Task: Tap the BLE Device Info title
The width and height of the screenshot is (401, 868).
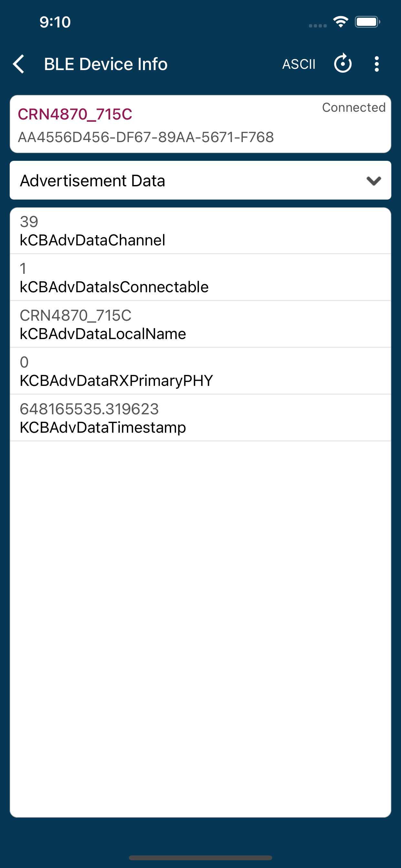Action: 106,64
